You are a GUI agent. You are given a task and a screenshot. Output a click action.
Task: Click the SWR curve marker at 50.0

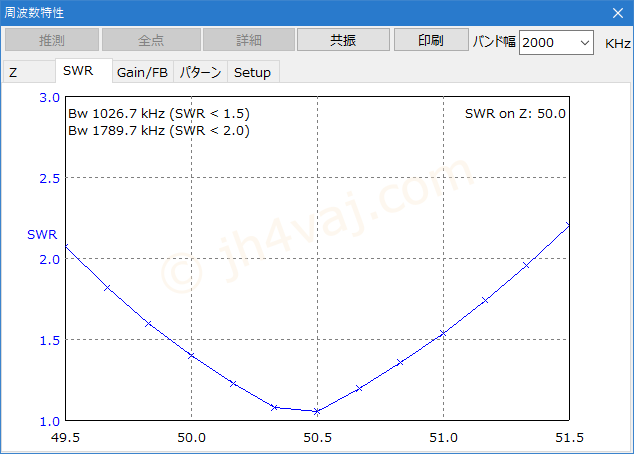(x=191, y=356)
